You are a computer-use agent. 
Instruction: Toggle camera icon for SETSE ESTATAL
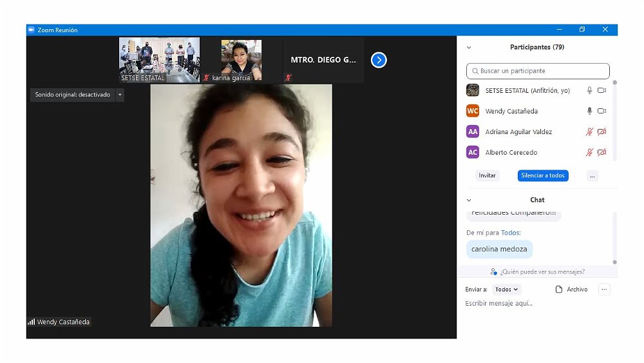pos(601,91)
